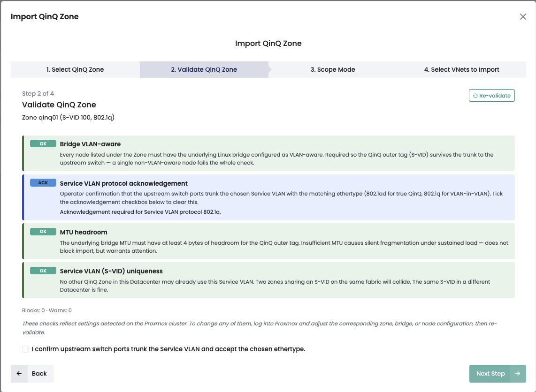This screenshot has width=536, height=392.
Task: Click the 'Blocks: 0 · Warns: 0' summary
Action: point(47,310)
